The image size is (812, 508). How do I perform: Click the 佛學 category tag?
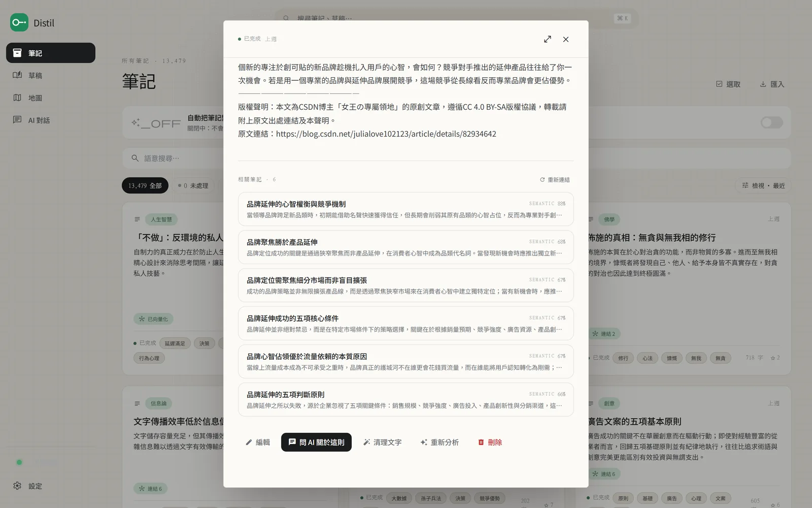609,219
